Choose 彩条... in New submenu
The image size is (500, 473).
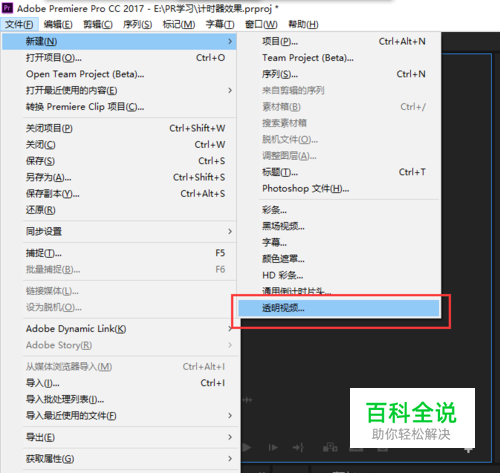pyautogui.click(x=339, y=210)
